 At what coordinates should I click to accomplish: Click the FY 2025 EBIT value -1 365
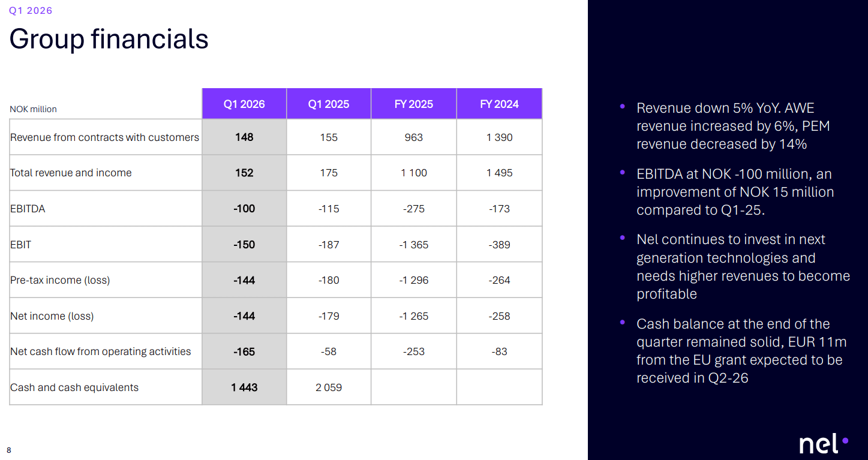pyautogui.click(x=414, y=245)
